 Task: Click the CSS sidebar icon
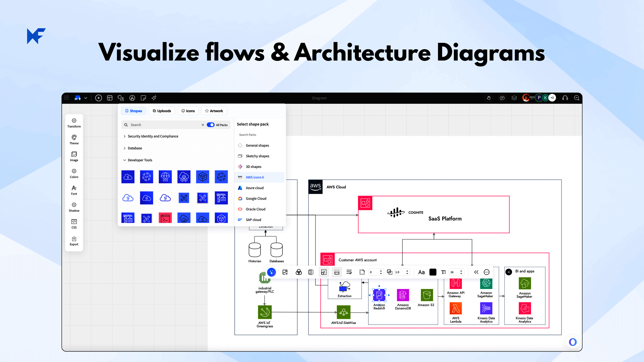point(74,224)
